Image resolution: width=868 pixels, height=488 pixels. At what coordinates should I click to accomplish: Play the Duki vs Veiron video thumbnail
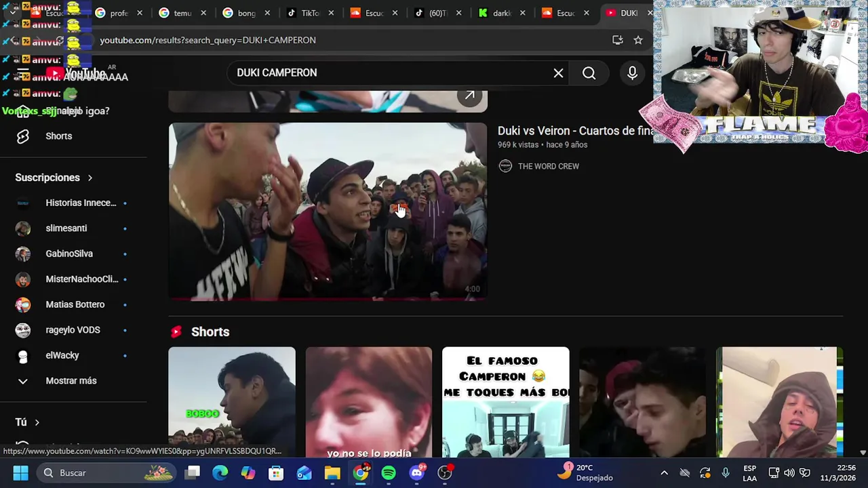328,211
